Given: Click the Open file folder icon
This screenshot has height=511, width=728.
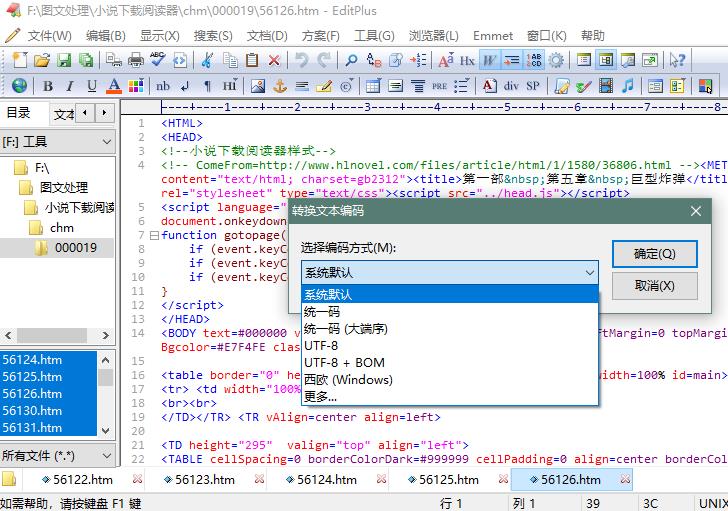Looking at the screenshot, I should pos(42,60).
